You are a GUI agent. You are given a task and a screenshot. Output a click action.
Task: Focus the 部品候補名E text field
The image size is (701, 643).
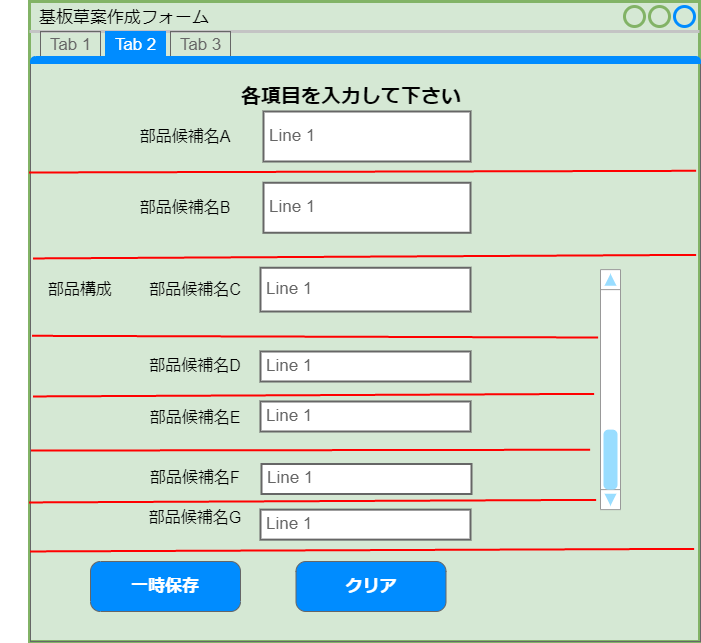point(366,416)
